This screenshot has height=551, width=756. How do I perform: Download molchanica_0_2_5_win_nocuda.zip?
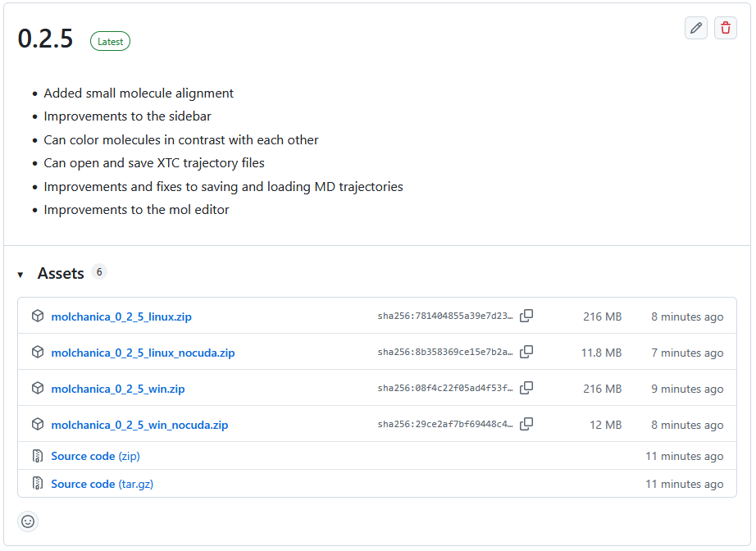pos(139,424)
